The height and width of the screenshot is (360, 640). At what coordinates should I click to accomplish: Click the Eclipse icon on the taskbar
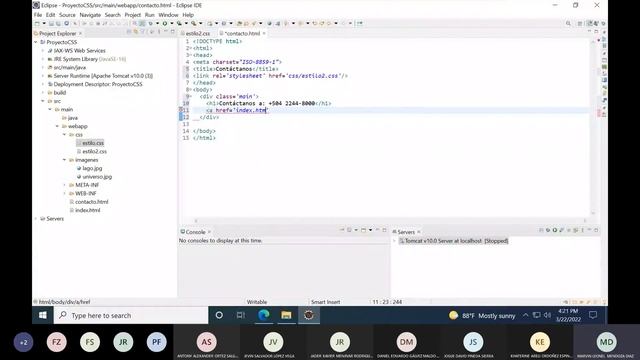pyautogui.click(x=309, y=315)
